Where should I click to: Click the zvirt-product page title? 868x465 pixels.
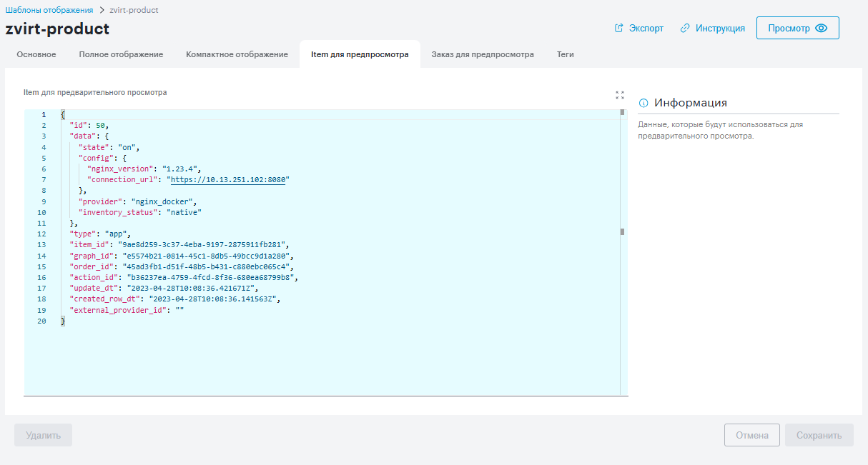coord(57,29)
